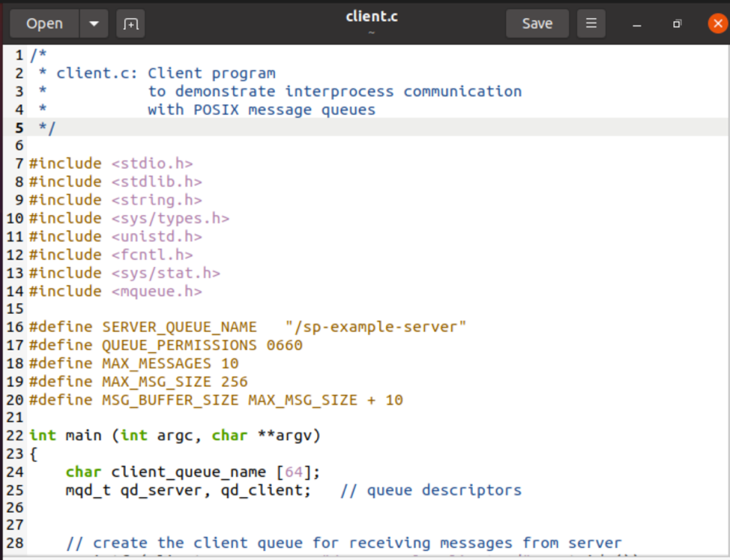Click the MSG_BUFFER_SIZE define line
Viewport: 730px width, 560px height.
(216, 400)
